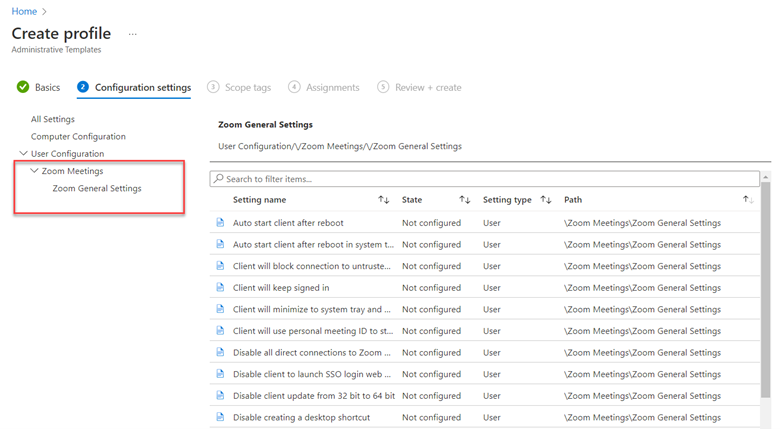Open the ellipsis menu next to Create profile
Viewport: 780px width, 429px height.
pos(132,34)
